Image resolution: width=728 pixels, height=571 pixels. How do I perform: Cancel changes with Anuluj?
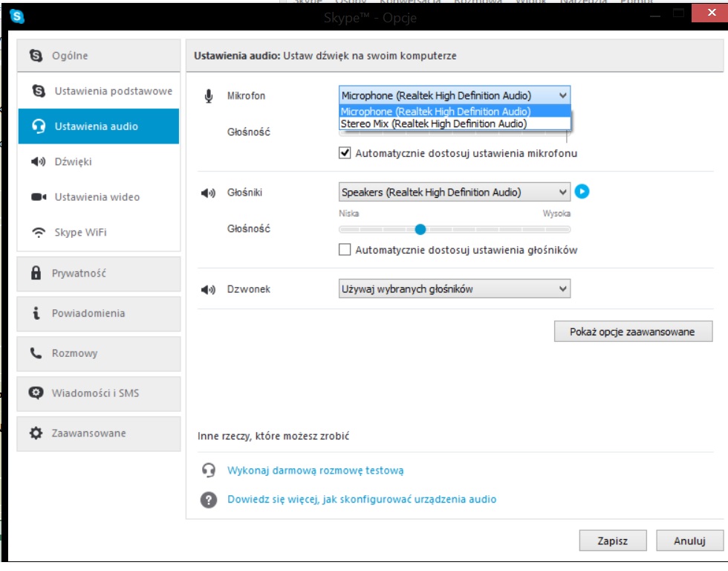689,541
